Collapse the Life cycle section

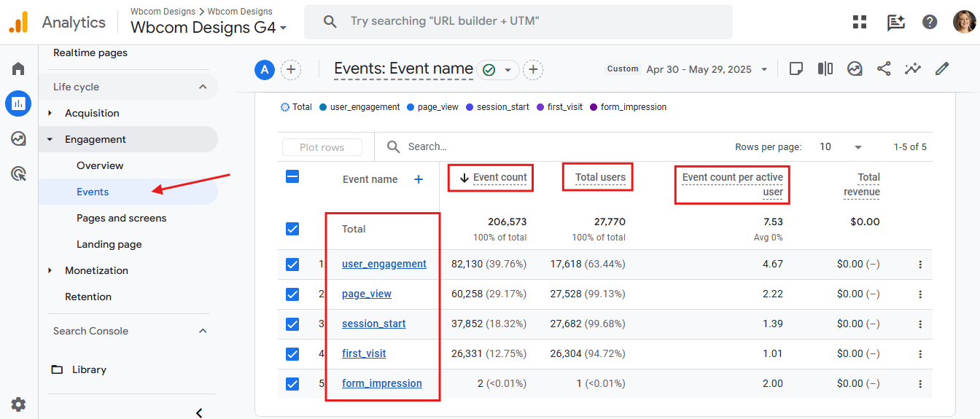click(203, 87)
